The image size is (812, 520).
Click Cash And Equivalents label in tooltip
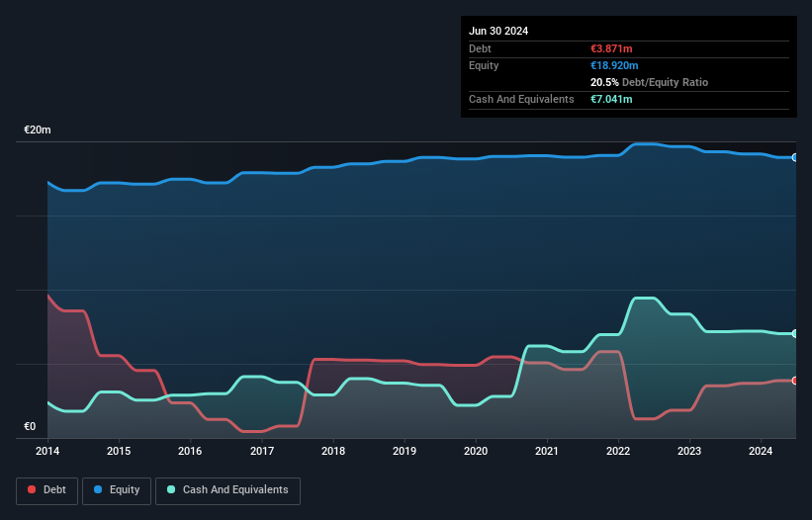pos(521,99)
